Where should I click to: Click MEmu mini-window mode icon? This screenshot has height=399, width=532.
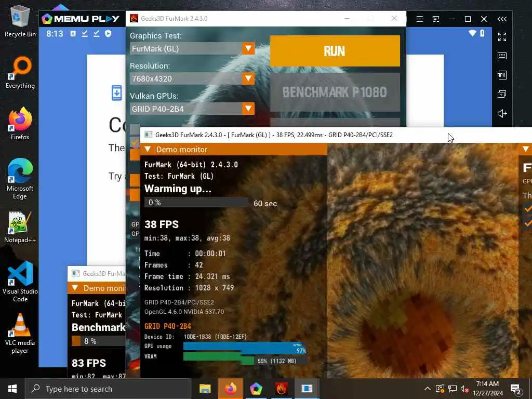coord(436,19)
